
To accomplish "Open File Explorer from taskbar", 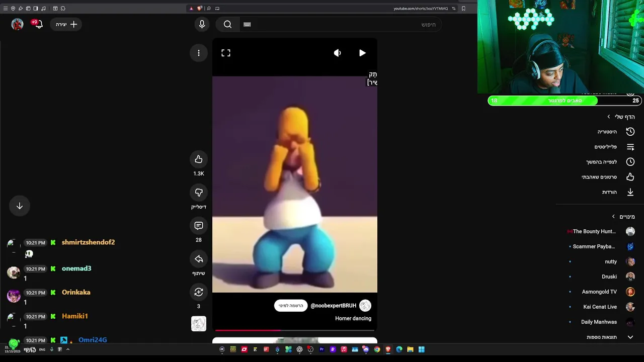I will [410, 349].
